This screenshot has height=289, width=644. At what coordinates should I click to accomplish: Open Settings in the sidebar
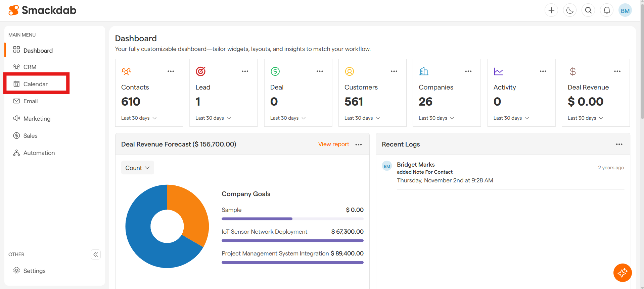click(34, 271)
